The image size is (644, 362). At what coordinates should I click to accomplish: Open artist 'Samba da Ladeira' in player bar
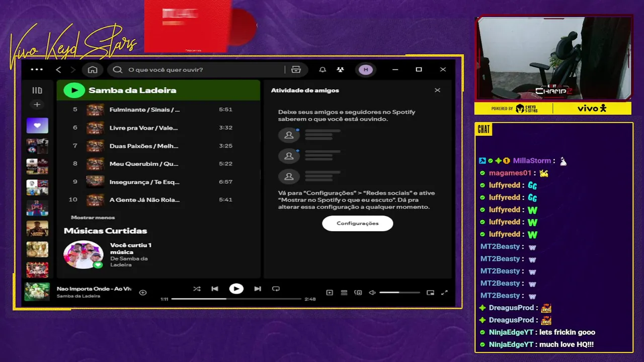(x=78, y=296)
